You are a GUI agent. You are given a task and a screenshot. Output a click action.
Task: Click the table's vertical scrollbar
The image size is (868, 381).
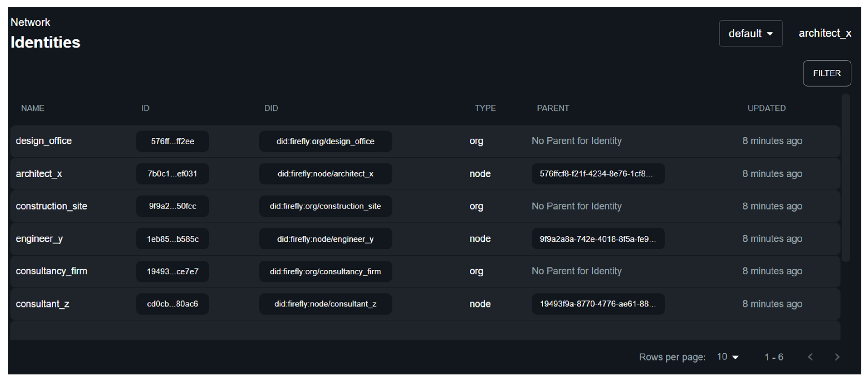pyautogui.click(x=845, y=178)
